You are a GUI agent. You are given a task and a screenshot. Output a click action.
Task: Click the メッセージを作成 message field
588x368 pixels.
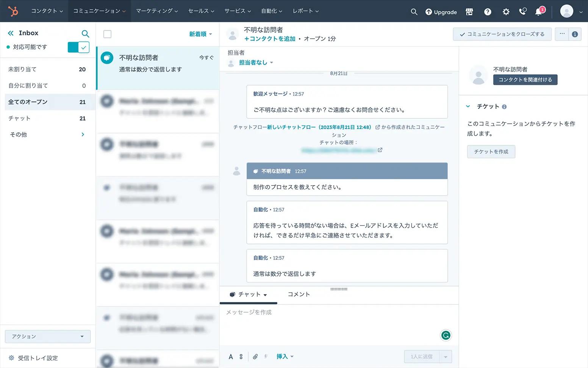[339, 325]
